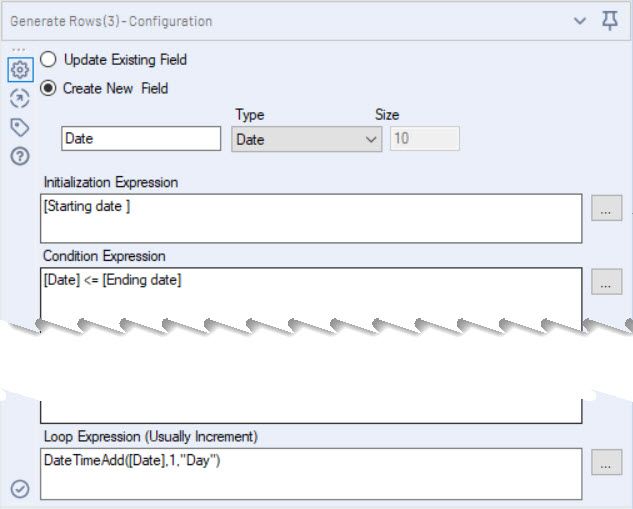Open editor for Loop Expression
This screenshot has width=633, height=509.
click(606, 463)
